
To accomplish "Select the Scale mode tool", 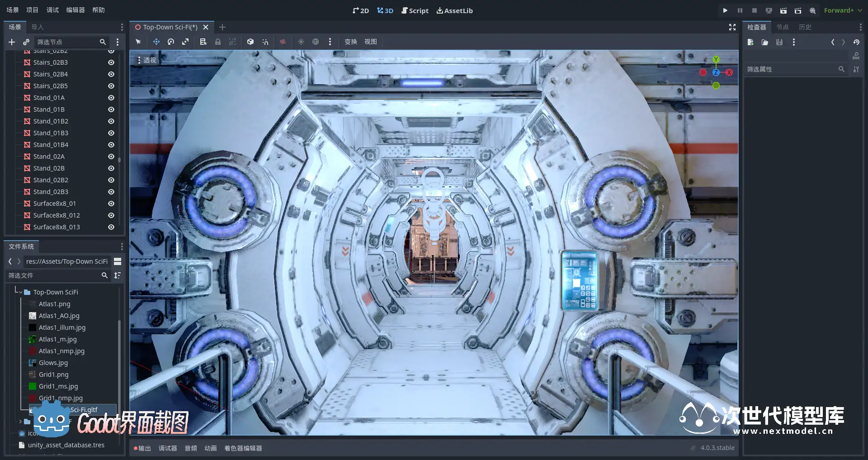I will 185,42.
